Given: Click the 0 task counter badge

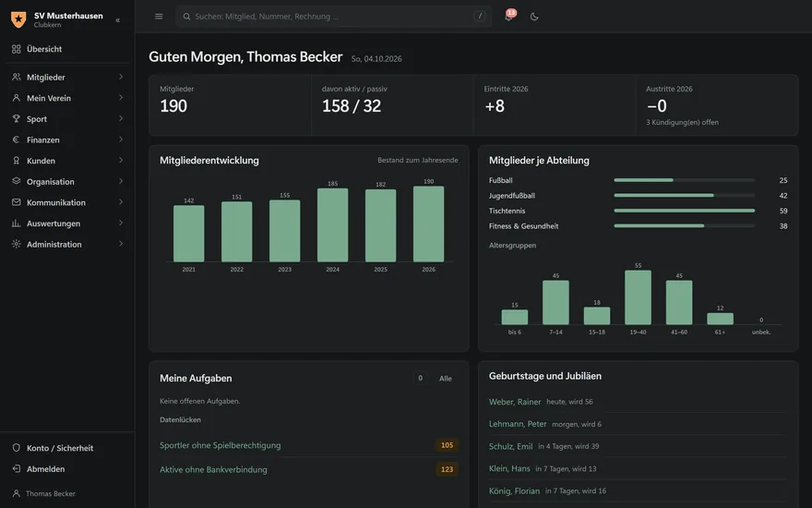Looking at the screenshot, I should tap(420, 379).
